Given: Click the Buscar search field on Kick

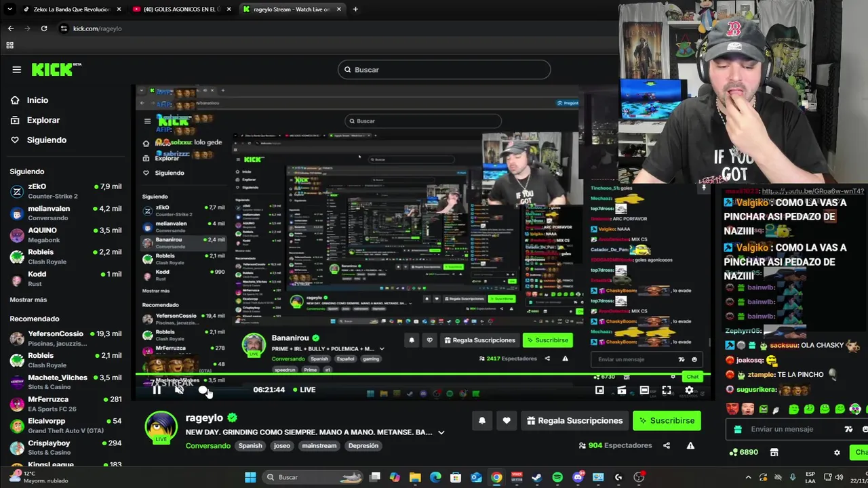Looking at the screenshot, I should coord(444,70).
